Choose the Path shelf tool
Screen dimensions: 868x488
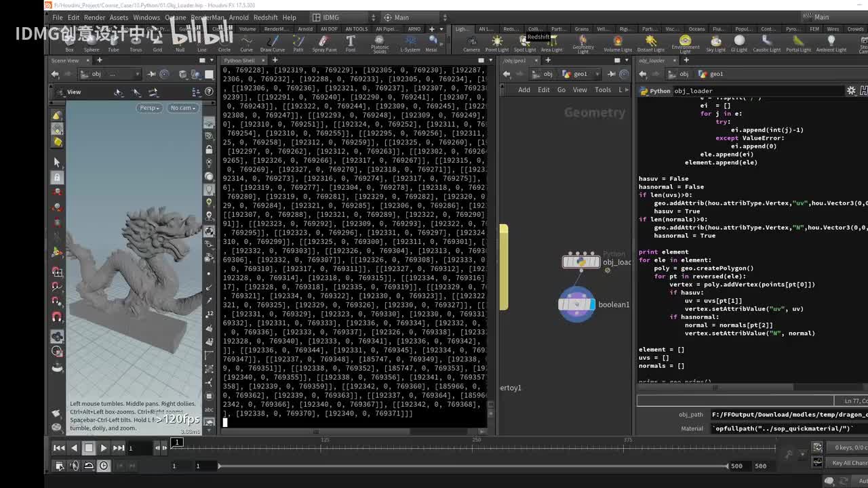click(x=298, y=43)
